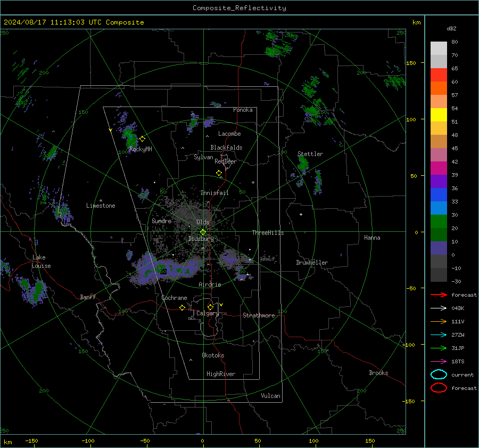The height and width of the screenshot is (448, 479).
Task: Click the Lake Louise label
Action: (41, 262)
